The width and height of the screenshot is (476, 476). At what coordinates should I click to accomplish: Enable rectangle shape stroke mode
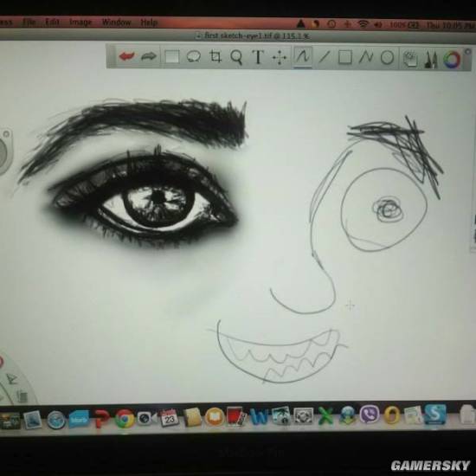[344, 57]
